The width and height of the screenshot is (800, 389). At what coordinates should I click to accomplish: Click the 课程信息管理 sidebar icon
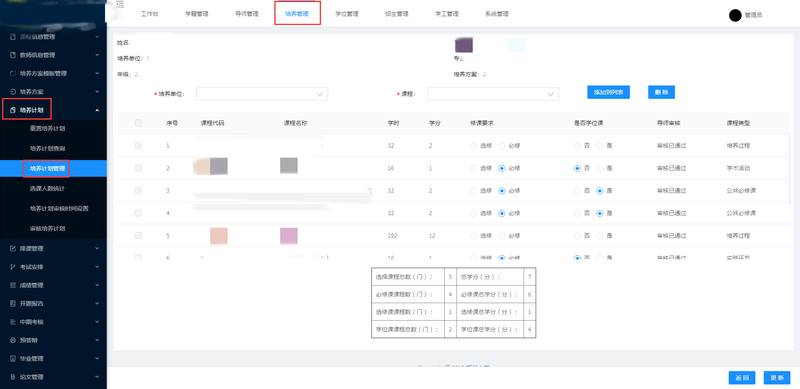(x=13, y=37)
